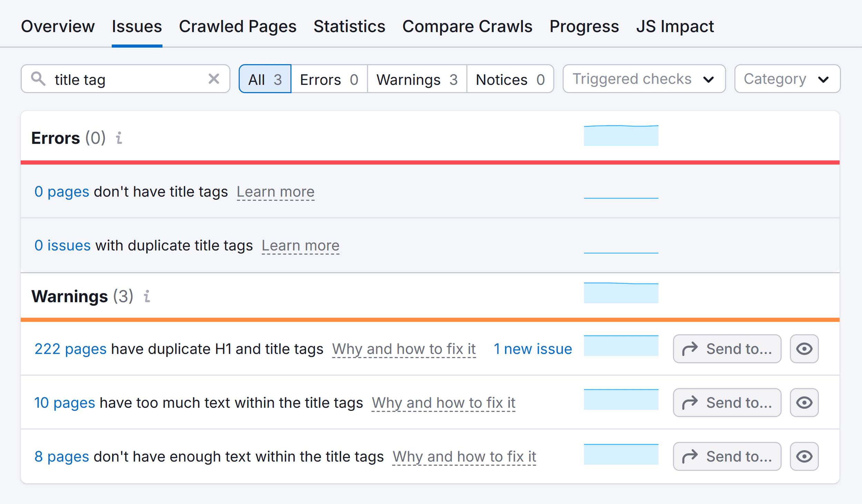Toggle the eye icon for too much text issue
The width and height of the screenshot is (862, 504).
tap(804, 402)
